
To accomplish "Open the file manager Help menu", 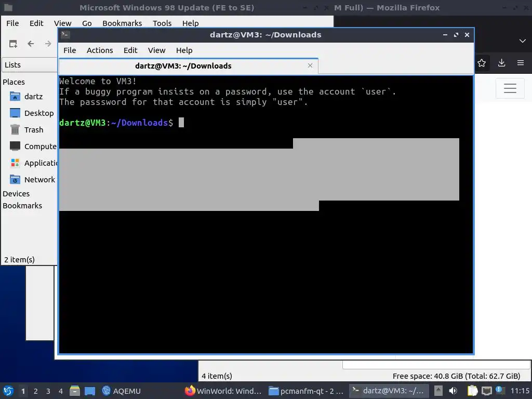I will coord(190,23).
